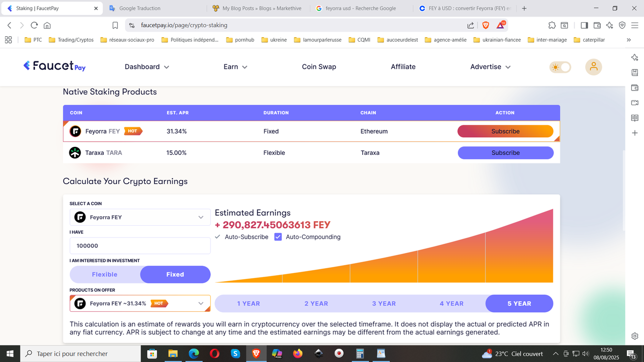Click the FaucetPay logo
The width and height of the screenshot is (644, 362).
pyautogui.click(x=54, y=66)
